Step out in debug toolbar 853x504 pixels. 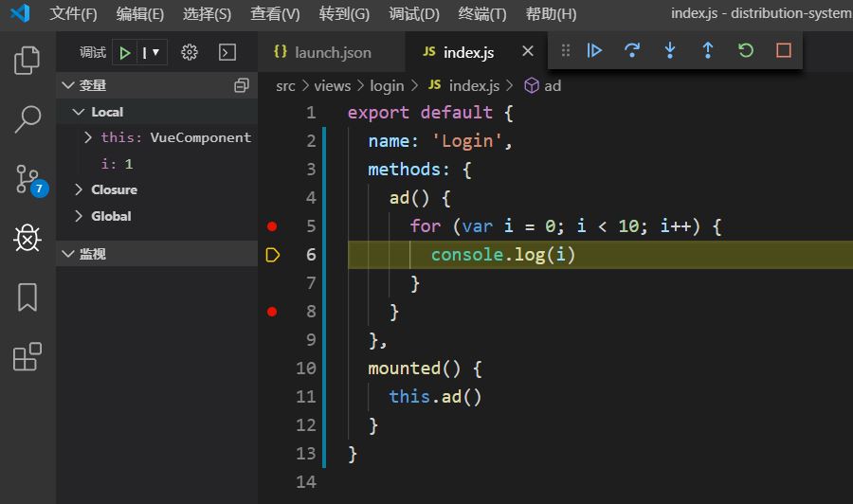pos(708,50)
